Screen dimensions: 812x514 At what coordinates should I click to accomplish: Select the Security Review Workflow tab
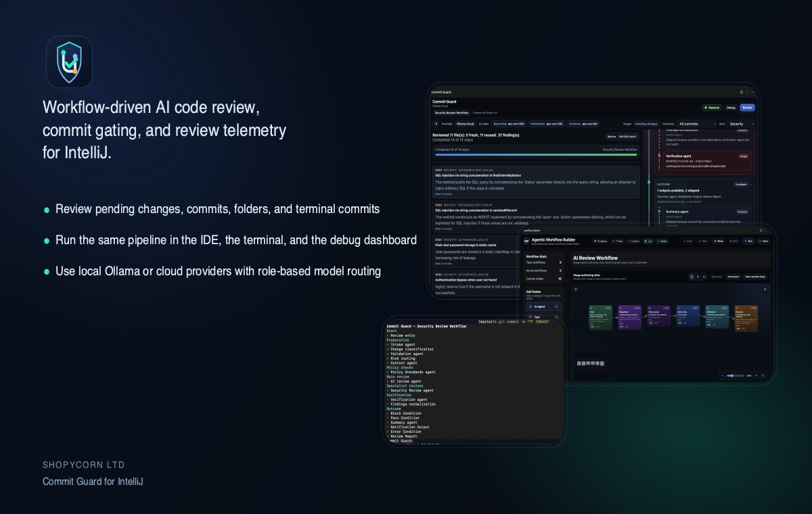tap(451, 113)
